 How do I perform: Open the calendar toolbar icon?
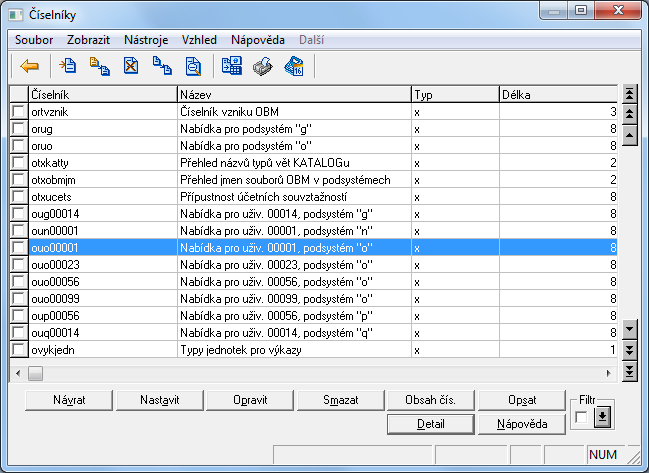pos(294,67)
